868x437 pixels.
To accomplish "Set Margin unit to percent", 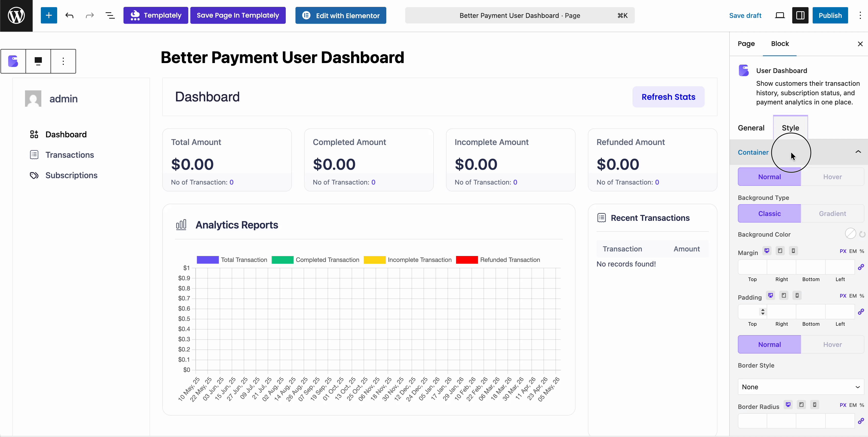I will coord(862,251).
